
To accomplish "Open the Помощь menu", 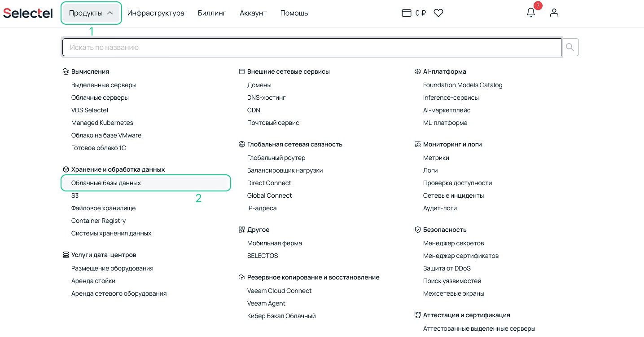I will point(294,13).
